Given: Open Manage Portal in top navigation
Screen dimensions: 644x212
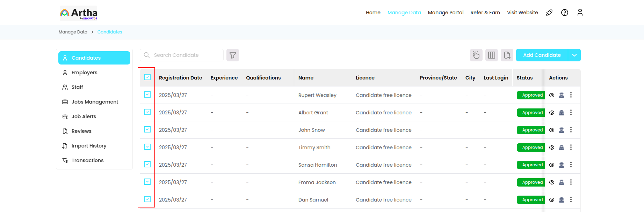Looking at the screenshot, I should pos(446,13).
